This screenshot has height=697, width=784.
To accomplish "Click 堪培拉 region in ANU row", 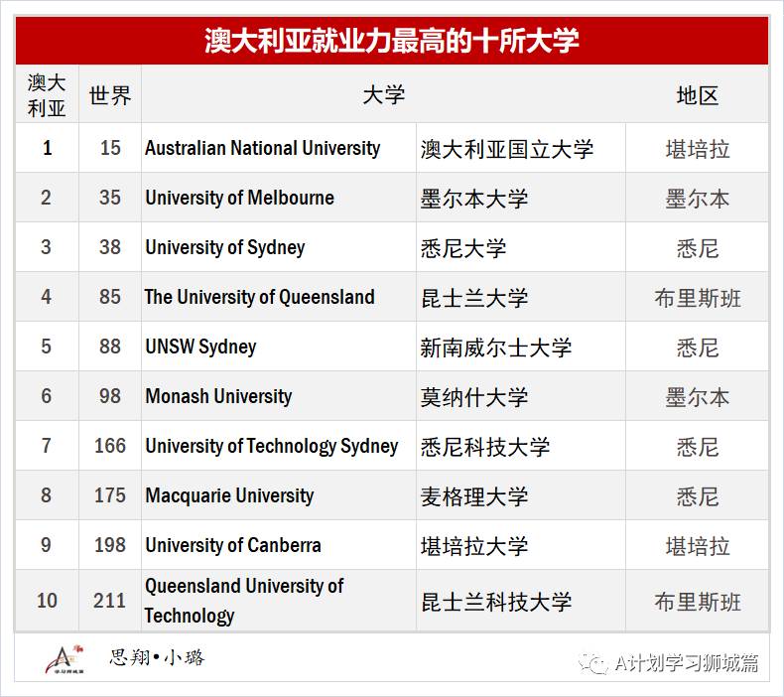I will [x=698, y=149].
